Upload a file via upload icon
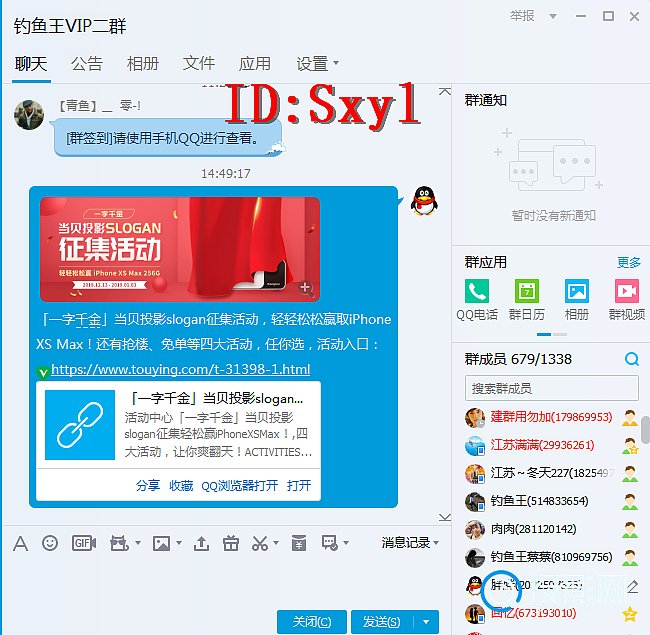Viewport: 650px width, 635px height. tap(201, 543)
